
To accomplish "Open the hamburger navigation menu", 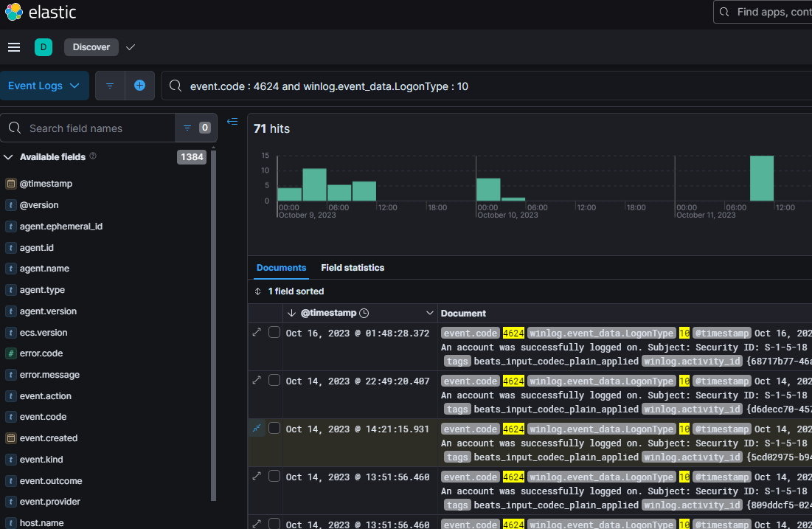I will [x=13, y=47].
